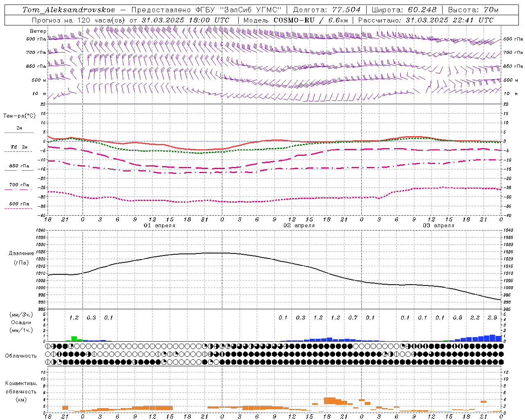Click the 500 гПа entry in temperature legend
This screenshot has width=525, height=420.
click(19, 204)
